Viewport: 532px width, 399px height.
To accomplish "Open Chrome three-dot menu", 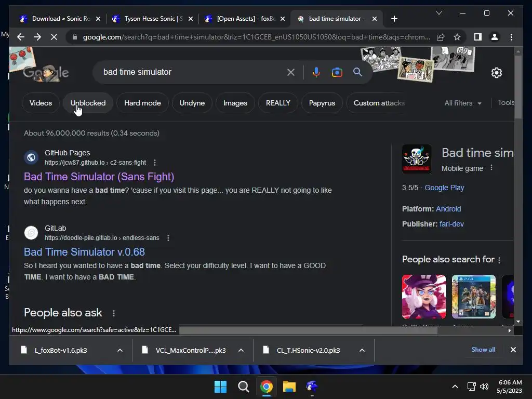I will point(511,37).
